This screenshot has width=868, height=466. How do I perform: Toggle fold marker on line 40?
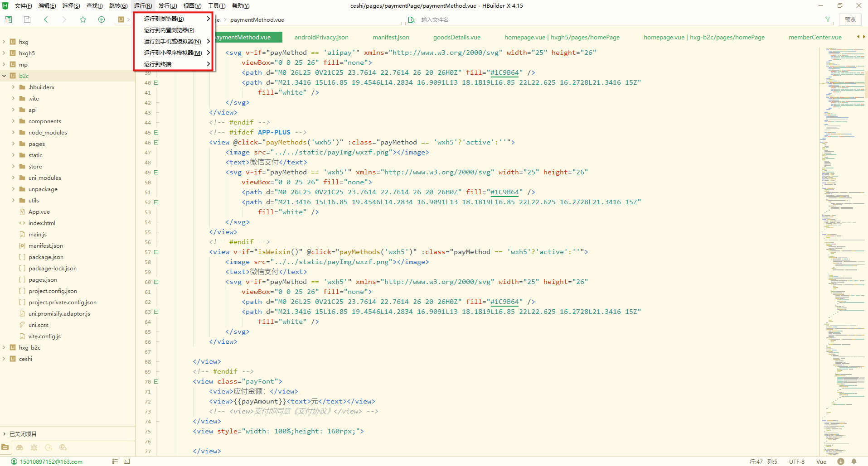click(x=156, y=82)
